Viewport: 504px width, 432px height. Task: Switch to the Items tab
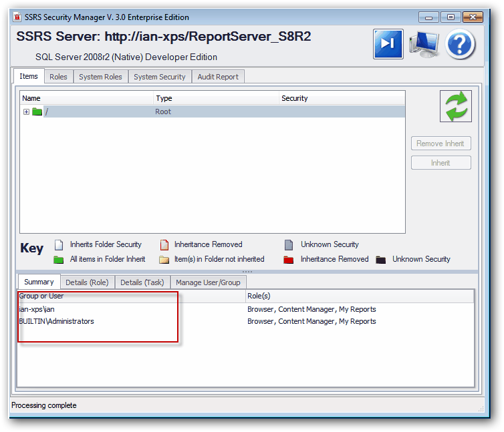coord(29,76)
